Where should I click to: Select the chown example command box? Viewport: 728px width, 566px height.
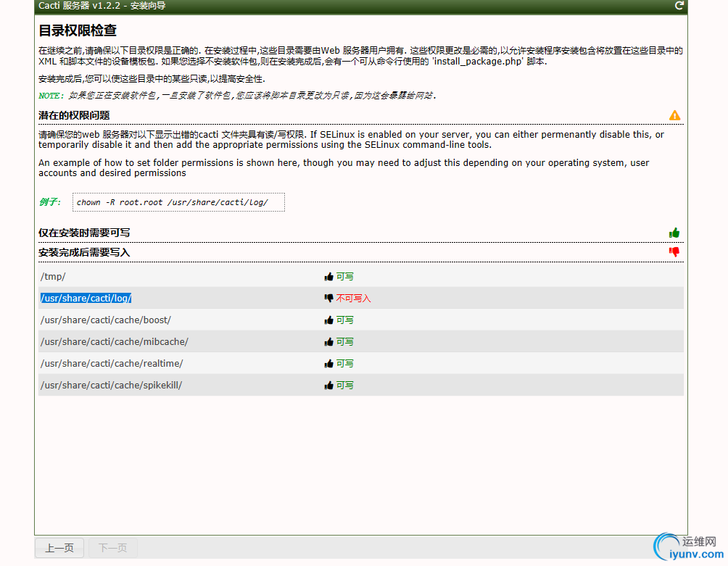pos(179,202)
